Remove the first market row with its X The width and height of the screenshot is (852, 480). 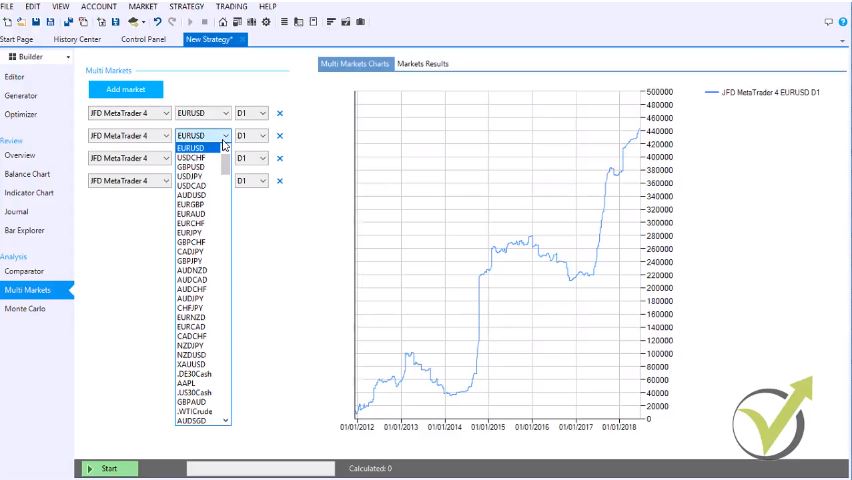click(279, 113)
